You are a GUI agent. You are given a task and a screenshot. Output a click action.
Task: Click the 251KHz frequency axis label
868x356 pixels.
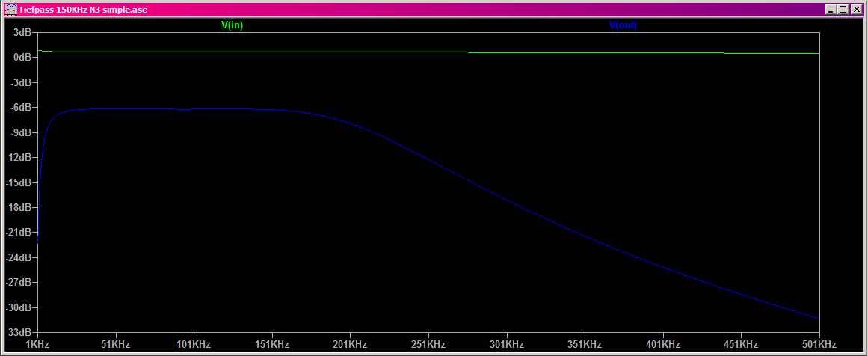tap(428, 344)
